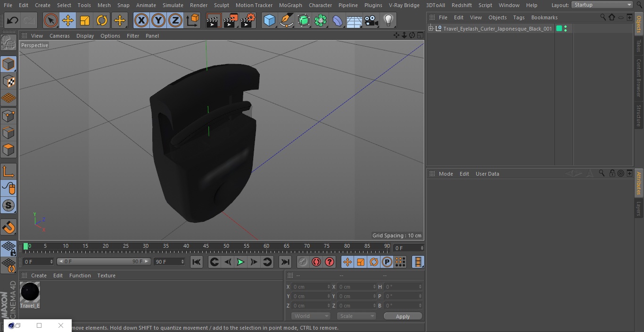Activate the Rotate tool
This screenshot has height=332, width=644.
pyautogui.click(x=102, y=20)
